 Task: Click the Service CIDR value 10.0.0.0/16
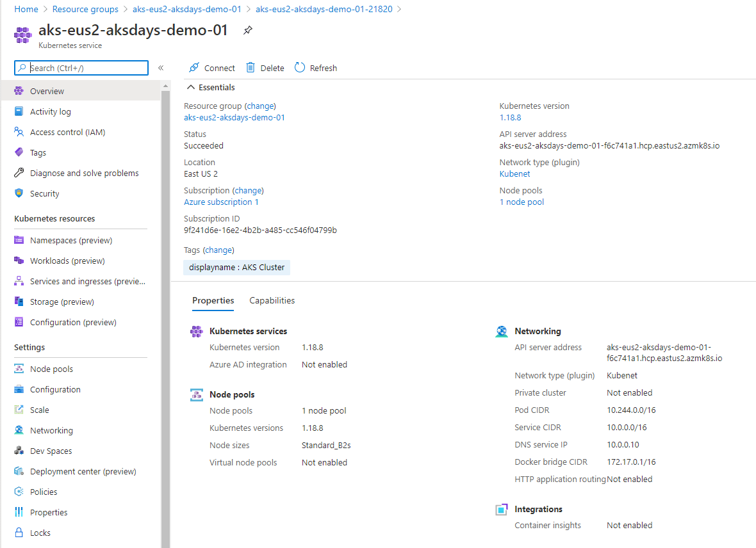tap(627, 428)
